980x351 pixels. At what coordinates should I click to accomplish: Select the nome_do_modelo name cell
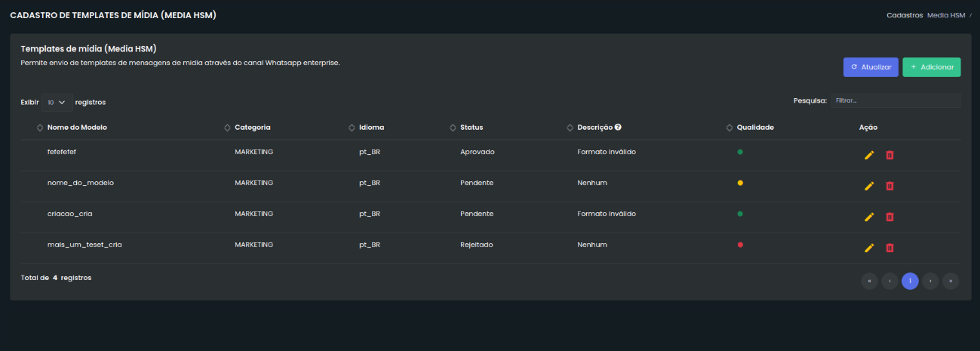point(81,183)
